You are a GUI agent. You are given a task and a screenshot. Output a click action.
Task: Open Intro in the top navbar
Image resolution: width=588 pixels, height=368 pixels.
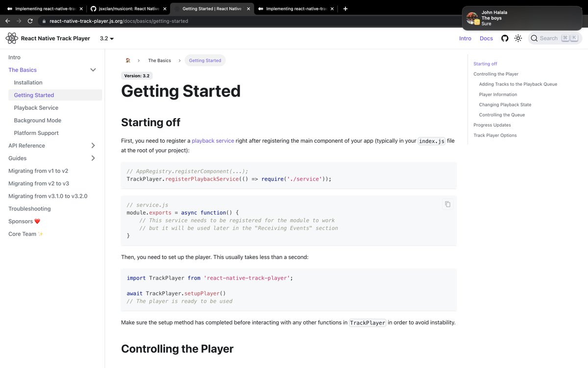coord(465,38)
